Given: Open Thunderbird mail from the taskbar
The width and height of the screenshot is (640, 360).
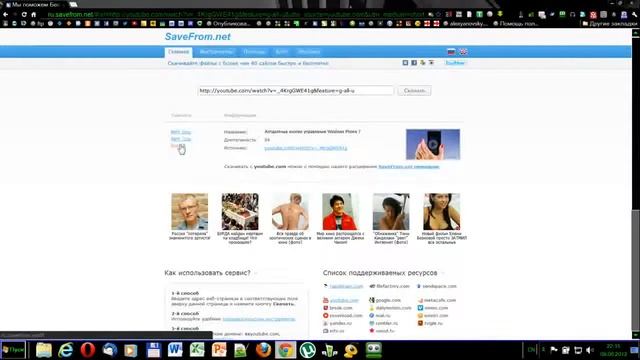Looking at the screenshot, I should coord(109,350).
